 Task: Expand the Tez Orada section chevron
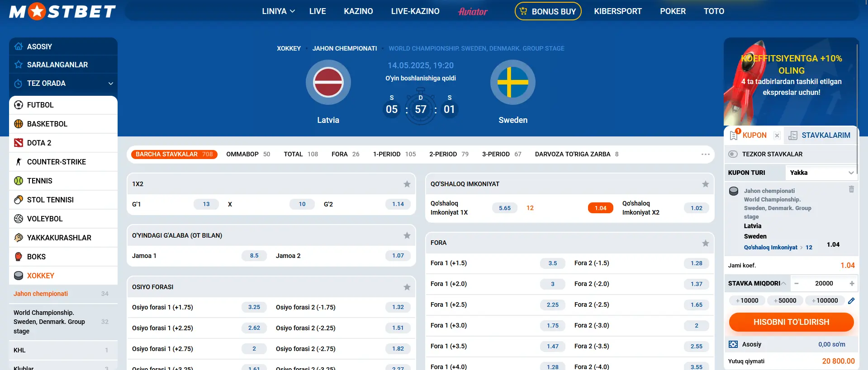(x=111, y=83)
